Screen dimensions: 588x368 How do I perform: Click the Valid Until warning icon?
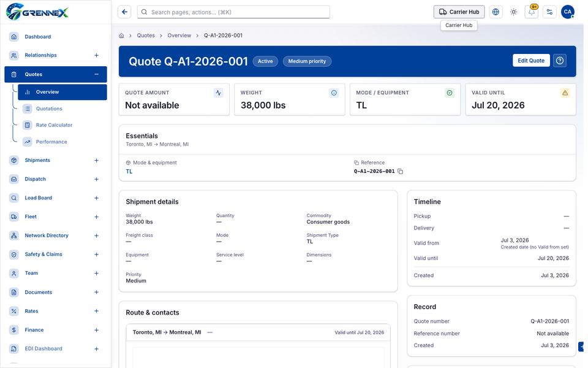(x=565, y=93)
